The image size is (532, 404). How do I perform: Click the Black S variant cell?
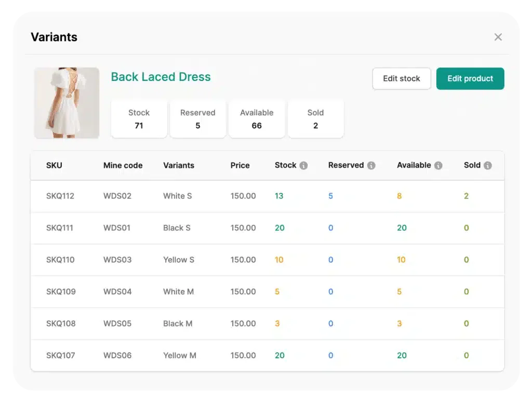click(177, 228)
